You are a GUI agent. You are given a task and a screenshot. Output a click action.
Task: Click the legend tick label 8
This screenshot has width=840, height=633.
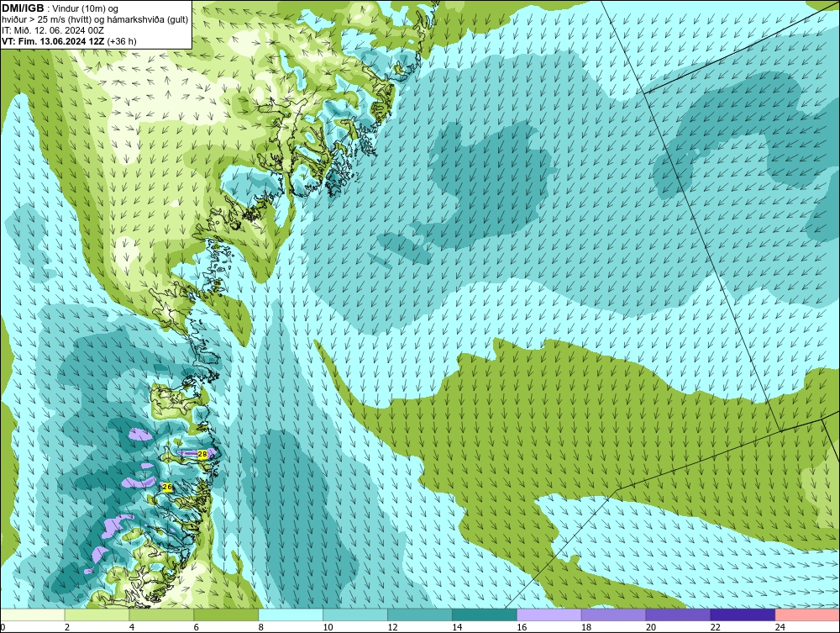point(261,627)
